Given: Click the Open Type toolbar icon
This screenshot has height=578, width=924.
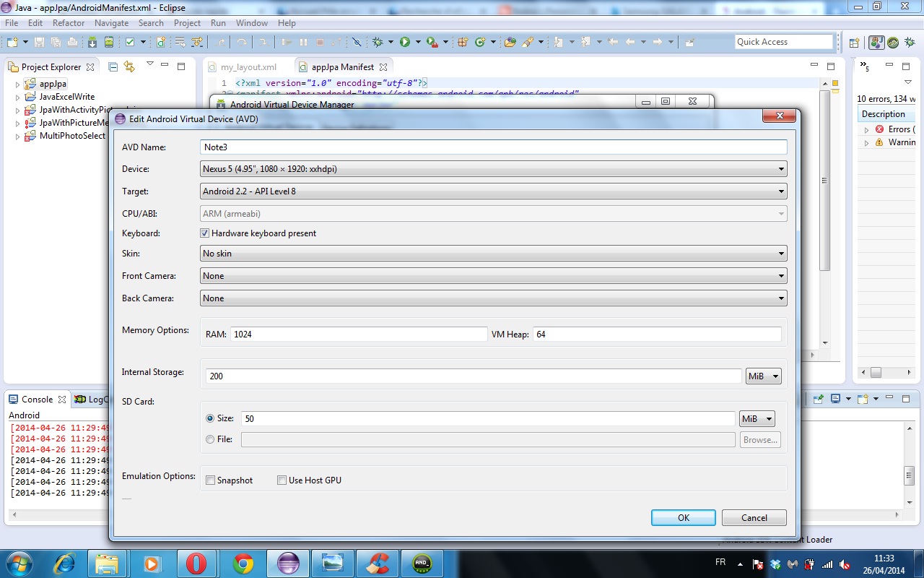Looking at the screenshot, I should pyautogui.click(x=510, y=43).
